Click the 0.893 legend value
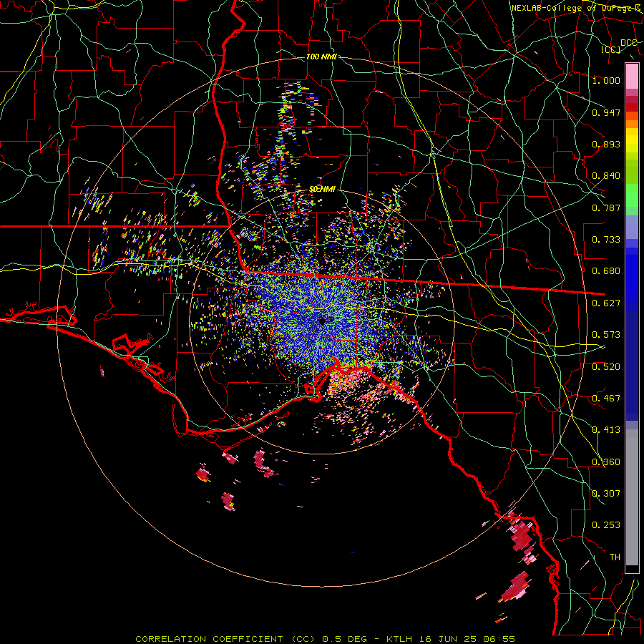Viewport: 644px width, 644px height. click(x=606, y=144)
